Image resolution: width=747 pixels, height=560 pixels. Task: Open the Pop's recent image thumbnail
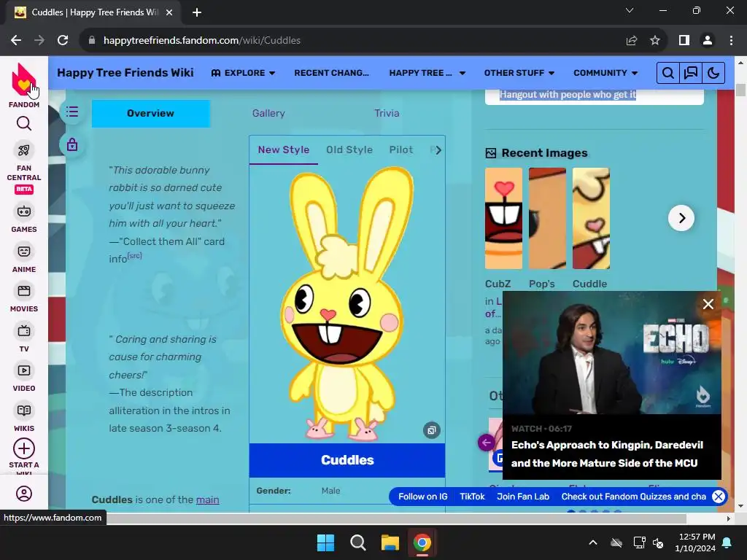(x=547, y=218)
